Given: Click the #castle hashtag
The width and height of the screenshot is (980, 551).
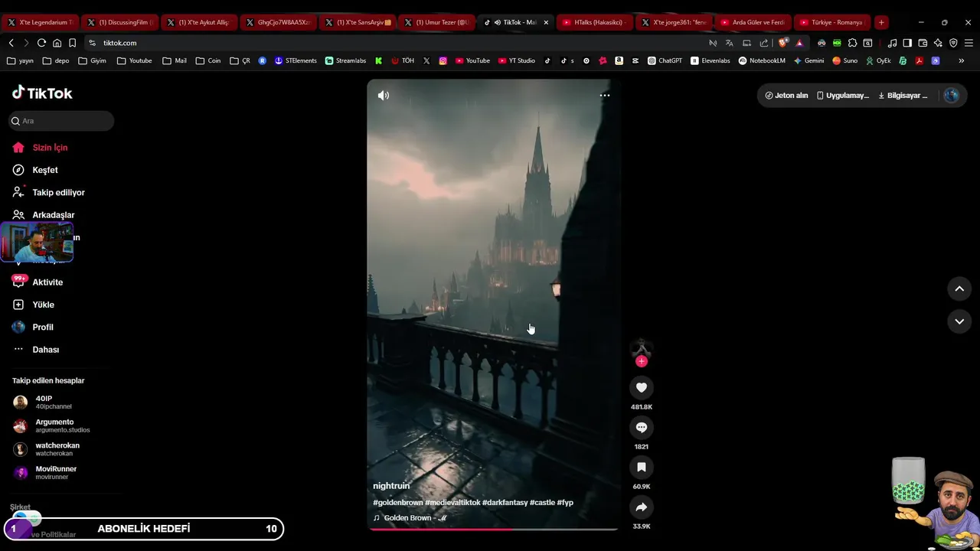Looking at the screenshot, I should 542,503.
